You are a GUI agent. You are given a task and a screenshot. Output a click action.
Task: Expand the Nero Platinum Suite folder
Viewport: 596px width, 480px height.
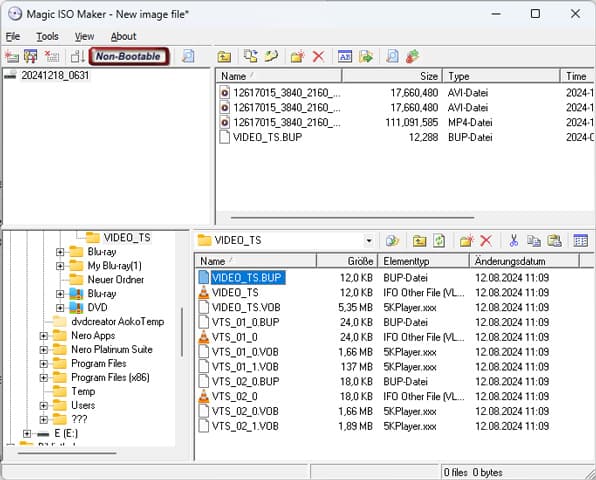[44, 350]
